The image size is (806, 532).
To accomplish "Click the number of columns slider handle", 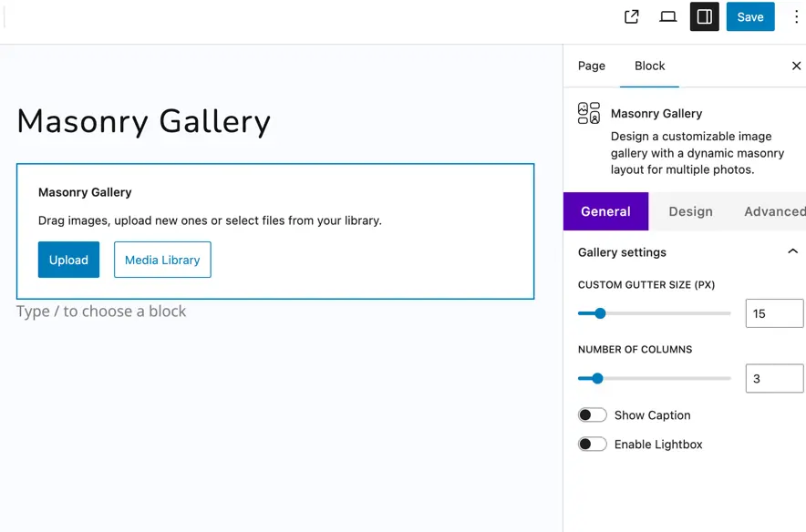I will pos(597,378).
